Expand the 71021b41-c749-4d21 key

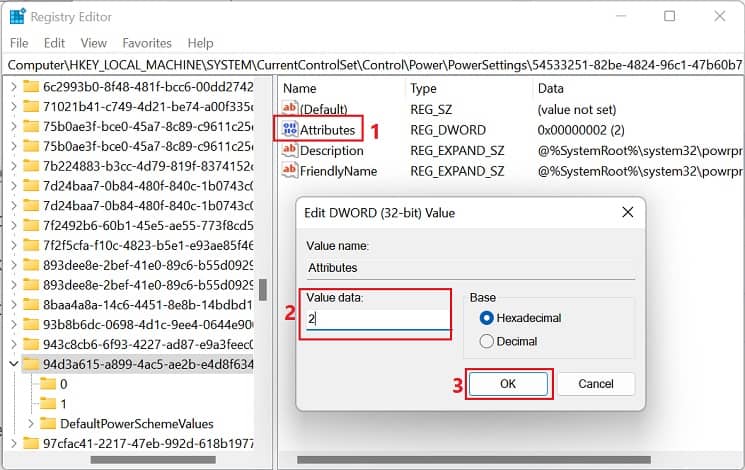tap(13, 106)
